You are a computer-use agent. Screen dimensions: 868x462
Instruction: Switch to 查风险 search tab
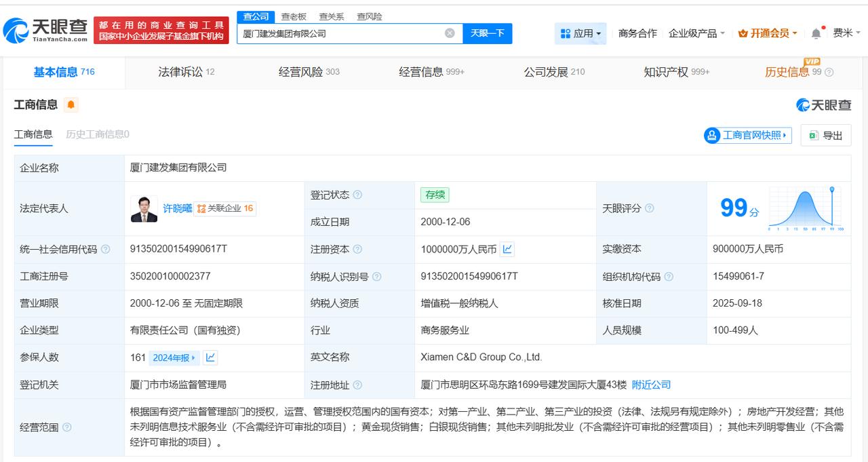pos(370,16)
